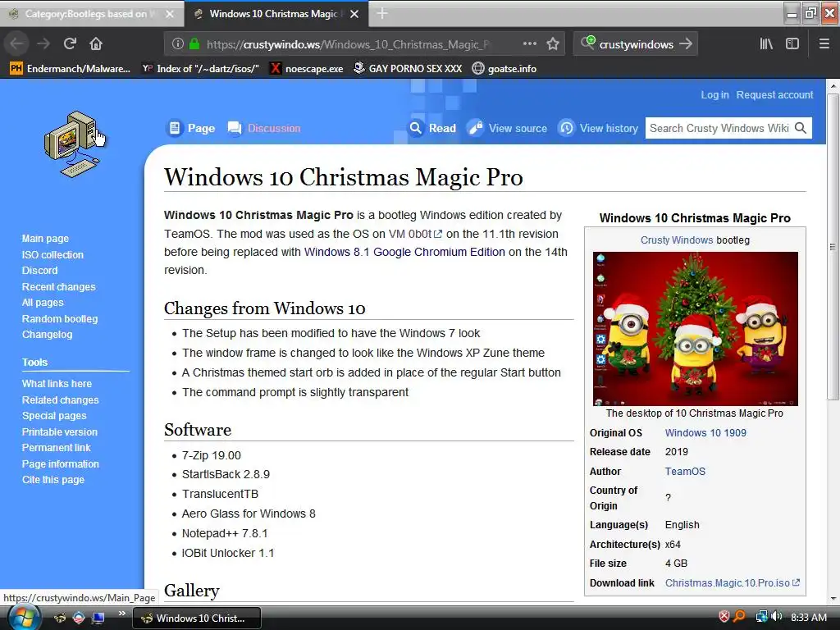The width and height of the screenshot is (840, 630).
Task: Click the search engine magnifier icon
Action: point(587,43)
